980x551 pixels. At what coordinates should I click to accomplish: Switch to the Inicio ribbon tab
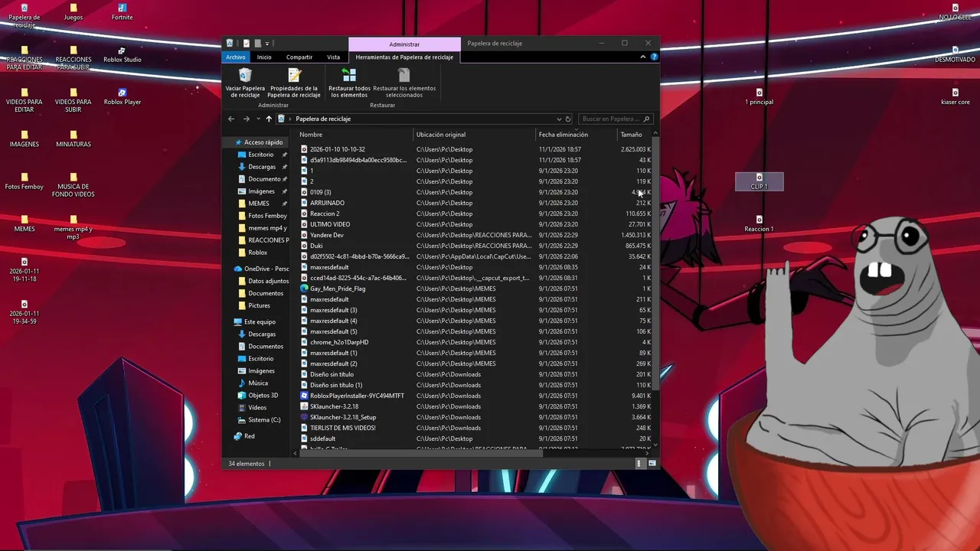[x=264, y=57]
